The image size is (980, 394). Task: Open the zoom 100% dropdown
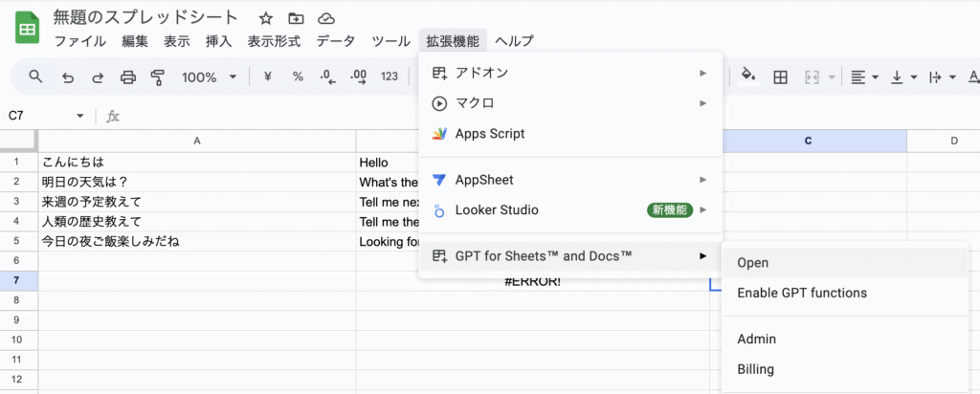tap(210, 77)
